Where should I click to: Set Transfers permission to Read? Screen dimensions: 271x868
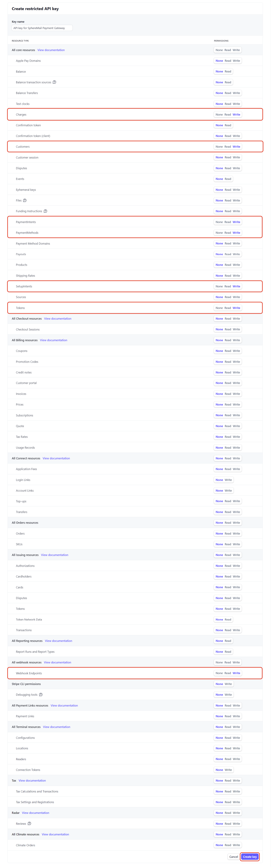click(x=228, y=512)
